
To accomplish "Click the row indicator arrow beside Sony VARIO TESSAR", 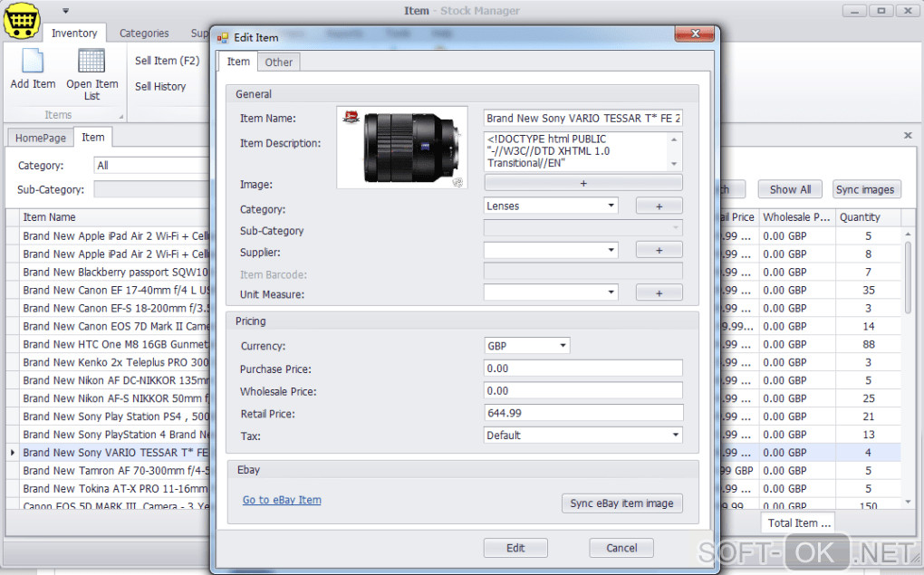I will tap(13, 453).
